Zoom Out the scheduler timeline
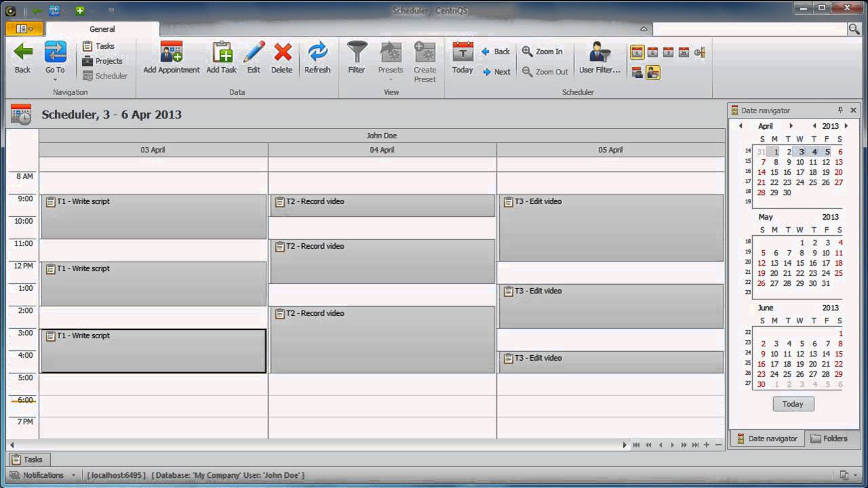The width and height of the screenshot is (868, 488). click(545, 72)
